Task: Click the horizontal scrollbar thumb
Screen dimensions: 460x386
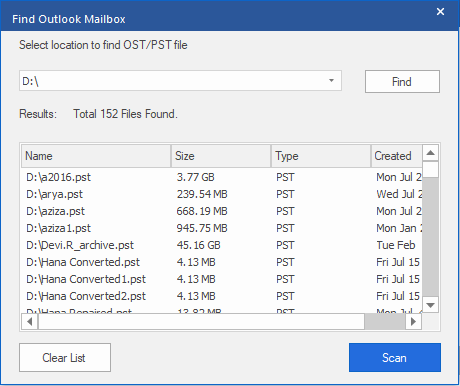Action: (201, 322)
